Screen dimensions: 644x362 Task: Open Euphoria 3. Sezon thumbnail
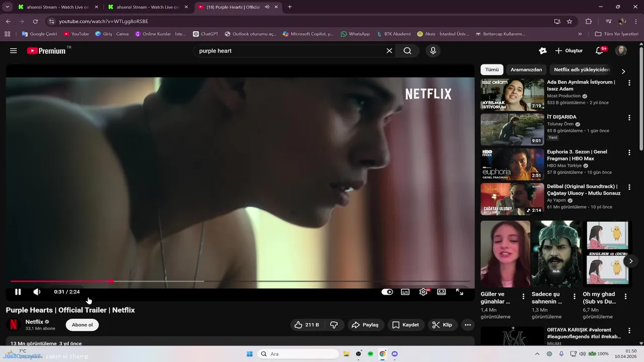coord(512,164)
